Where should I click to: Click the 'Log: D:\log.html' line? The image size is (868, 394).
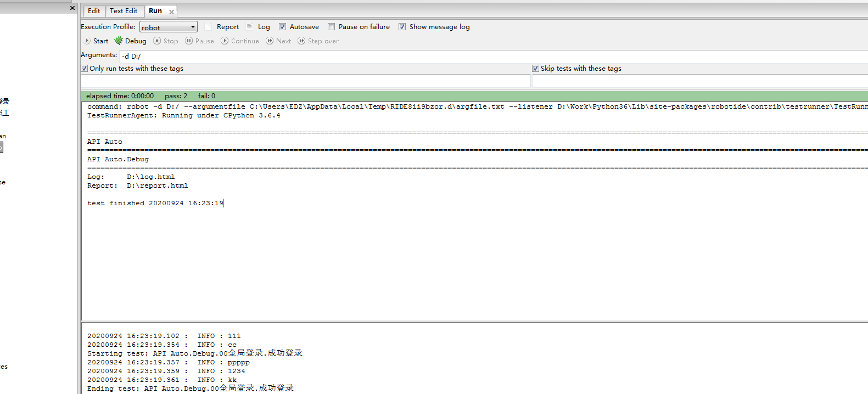click(x=131, y=177)
